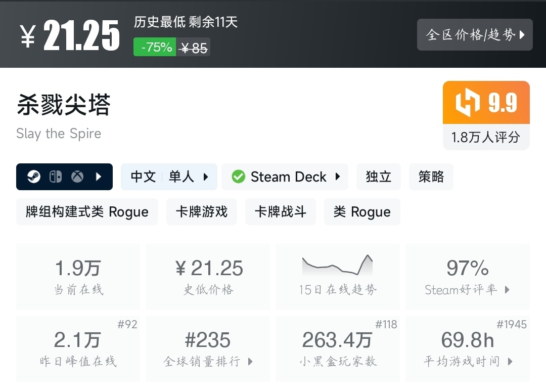This screenshot has height=392, width=546.
Task: Click the Xbox platform icon
Action: click(77, 177)
